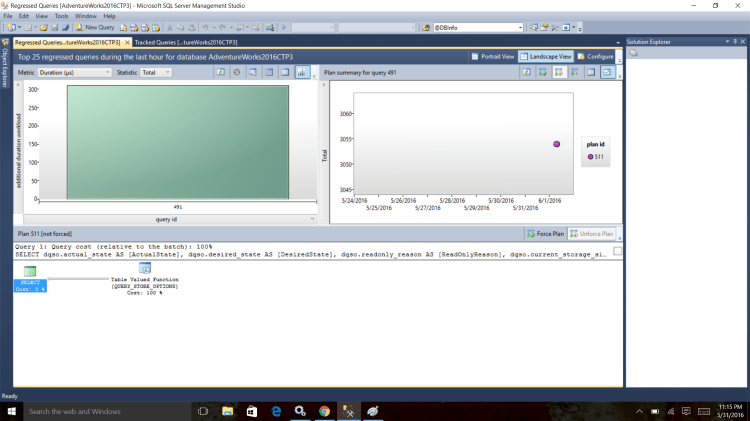Toggle the query grid view icon
This screenshot has width=750, height=421.
(x=284, y=72)
